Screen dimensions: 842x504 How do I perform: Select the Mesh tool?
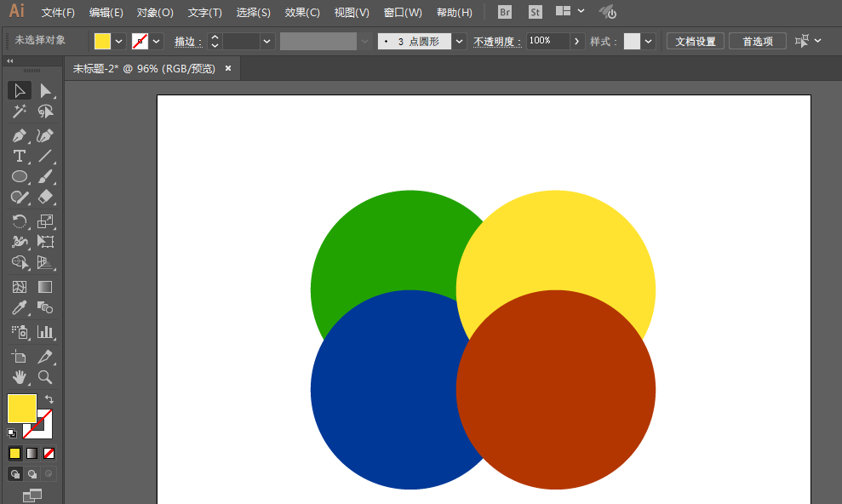click(x=20, y=287)
